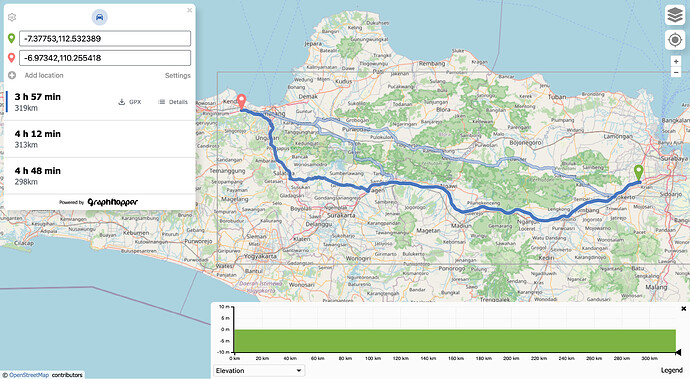This screenshot has height=379, width=690.
Task: Show route Details instructions
Action: 172,102
